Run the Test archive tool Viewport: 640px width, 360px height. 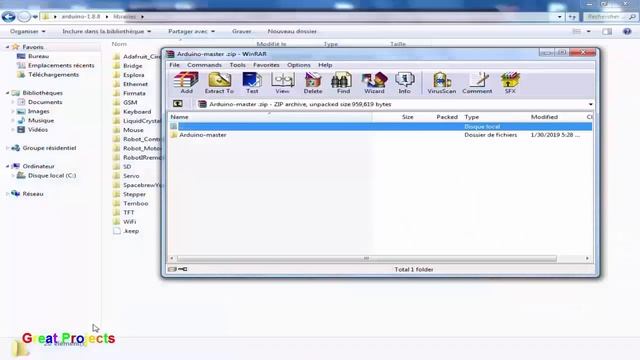click(x=252, y=82)
